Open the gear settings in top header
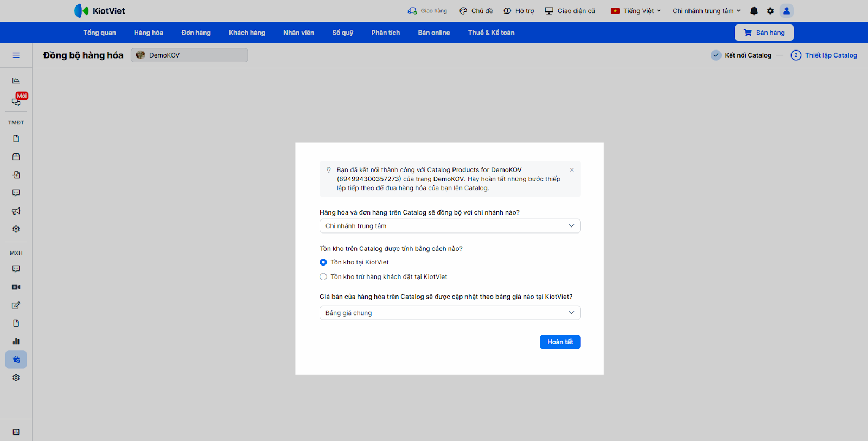The image size is (868, 441). click(x=770, y=11)
